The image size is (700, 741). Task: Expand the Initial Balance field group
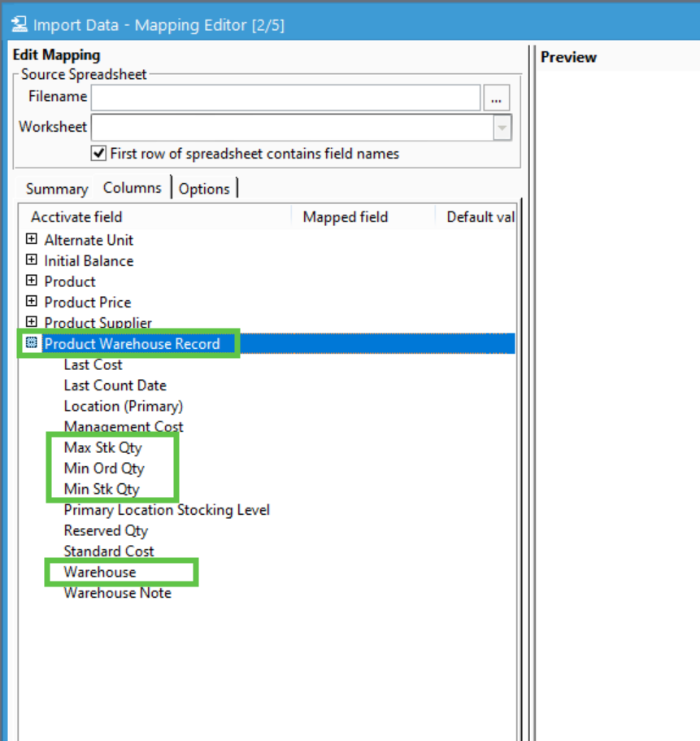(29, 260)
